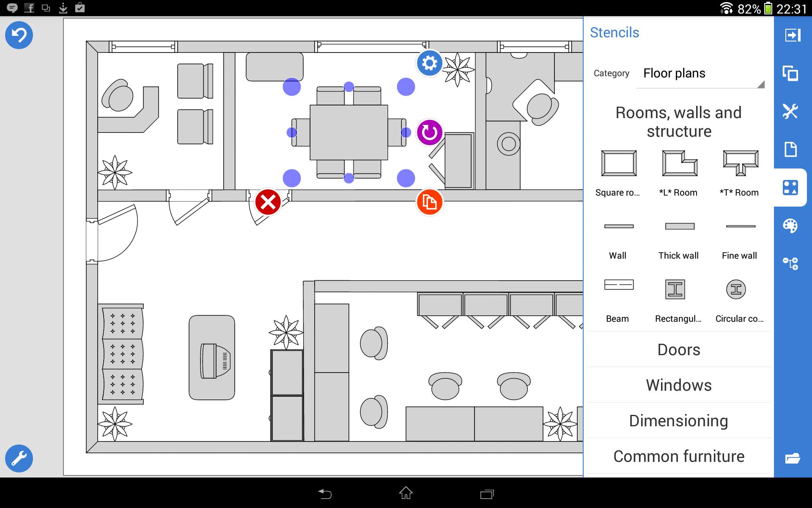The width and height of the screenshot is (812, 508).
Task: Expand the Doors category in stencils
Action: pyautogui.click(x=679, y=349)
